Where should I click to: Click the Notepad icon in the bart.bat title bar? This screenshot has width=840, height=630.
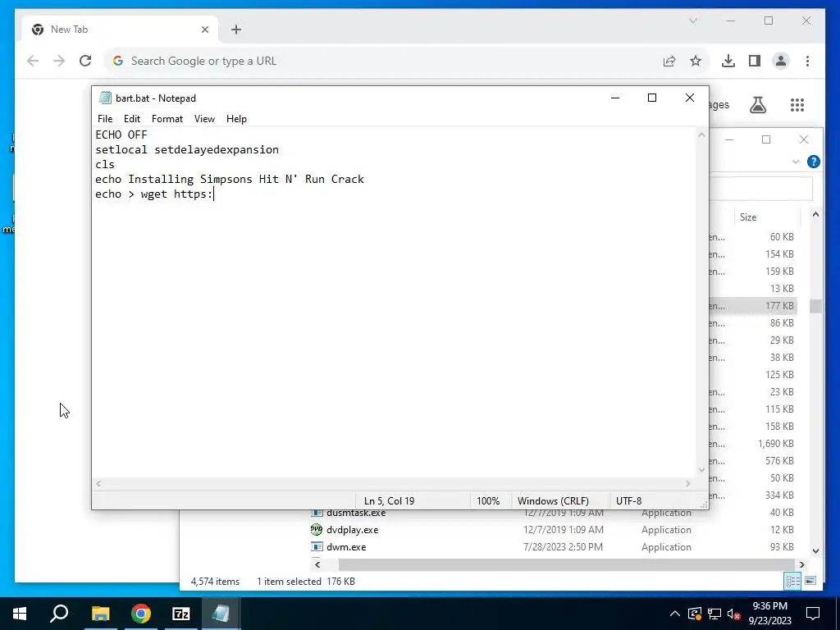point(106,98)
